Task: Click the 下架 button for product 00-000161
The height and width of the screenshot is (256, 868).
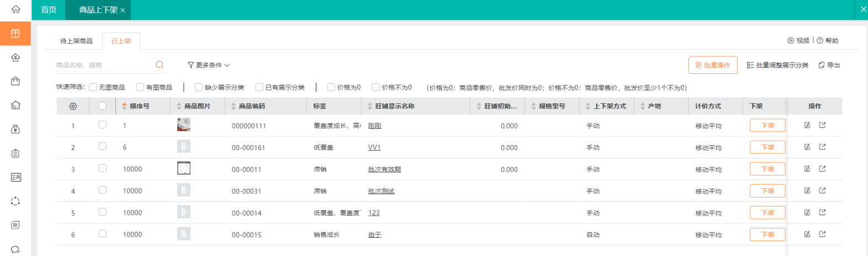Action: tap(767, 147)
